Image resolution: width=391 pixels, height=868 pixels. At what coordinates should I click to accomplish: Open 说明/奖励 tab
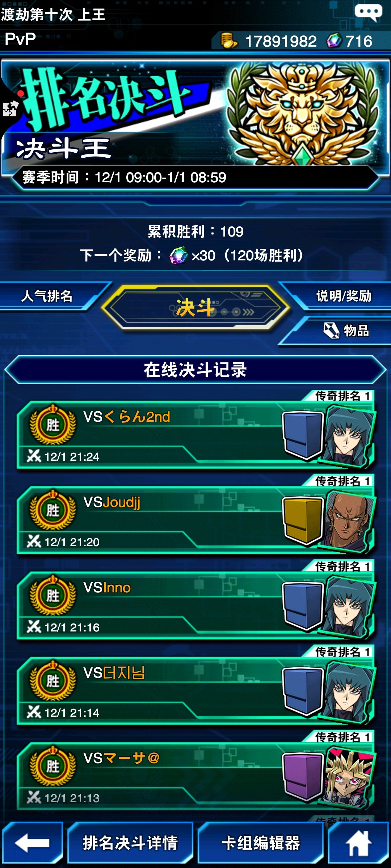(x=344, y=296)
